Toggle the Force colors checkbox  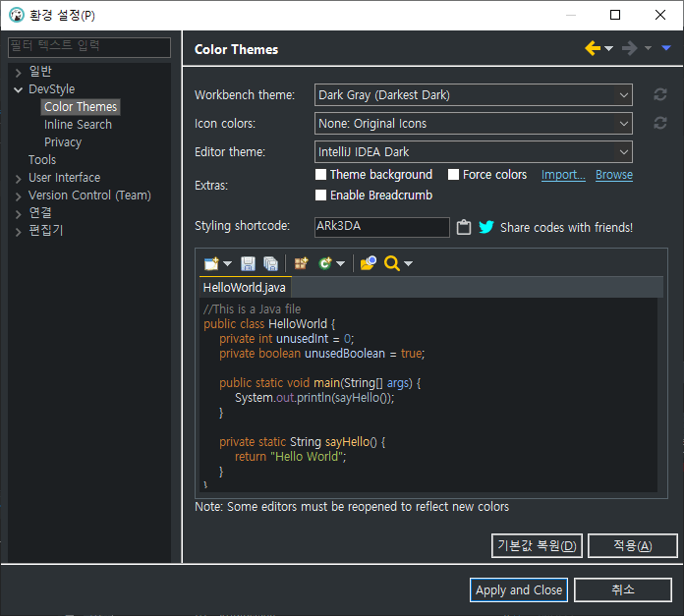coord(454,175)
